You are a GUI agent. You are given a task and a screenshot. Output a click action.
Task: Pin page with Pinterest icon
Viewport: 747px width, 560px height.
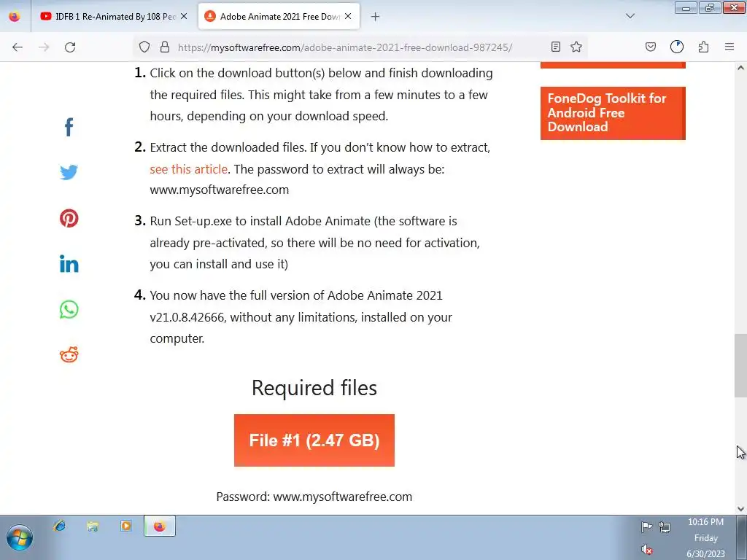[x=69, y=218]
